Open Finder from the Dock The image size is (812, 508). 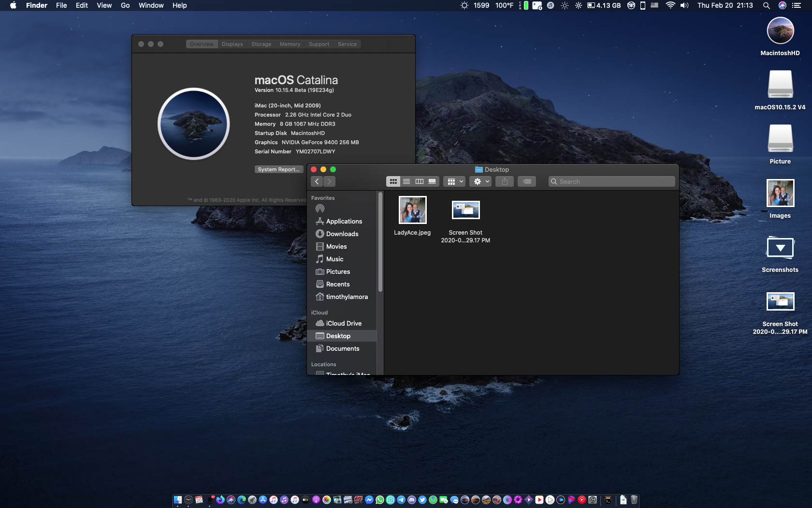click(x=178, y=500)
